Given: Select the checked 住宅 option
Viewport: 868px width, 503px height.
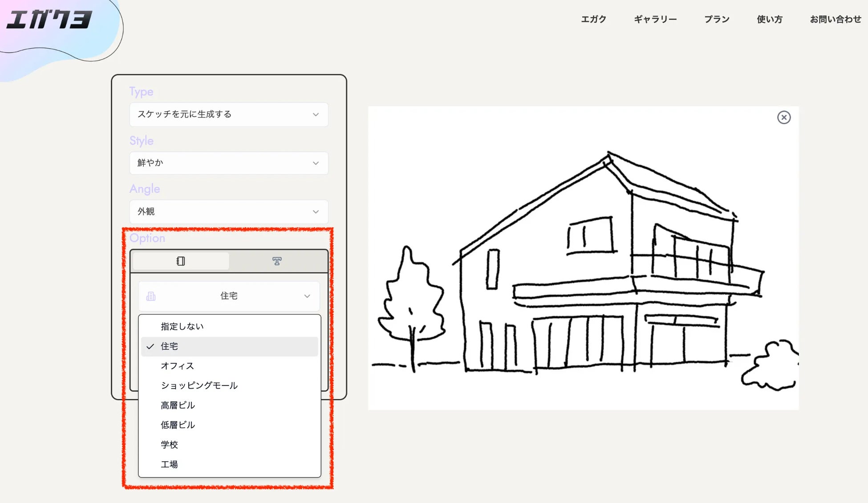Looking at the screenshot, I should [170, 346].
